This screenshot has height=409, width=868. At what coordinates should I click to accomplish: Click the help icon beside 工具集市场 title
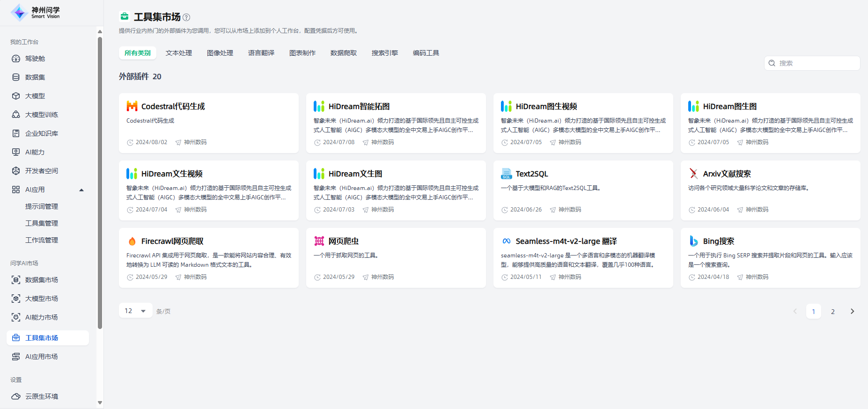186,17
